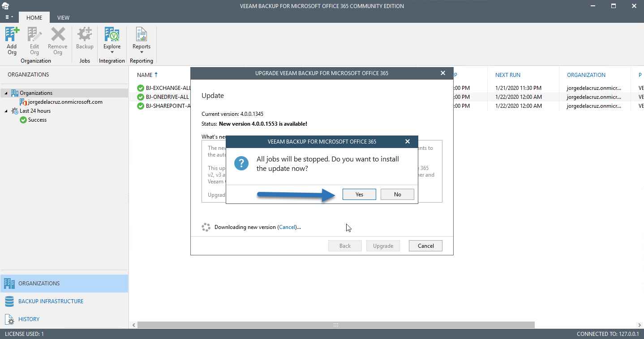Click No to decline the update
644x339 pixels.
[x=397, y=195]
